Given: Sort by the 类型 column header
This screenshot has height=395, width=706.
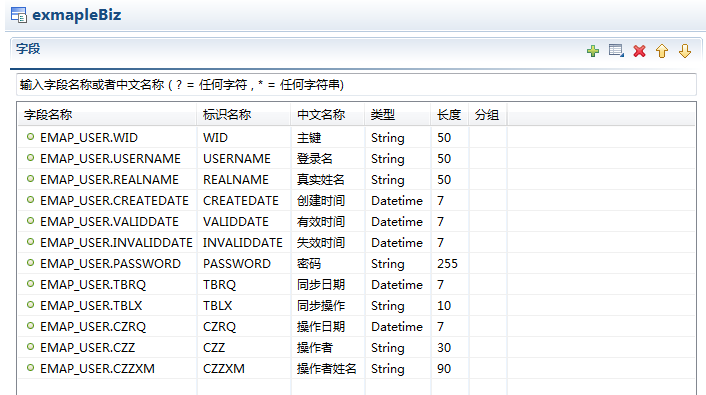Looking at the screenshot, I should (x=398, y=115).
